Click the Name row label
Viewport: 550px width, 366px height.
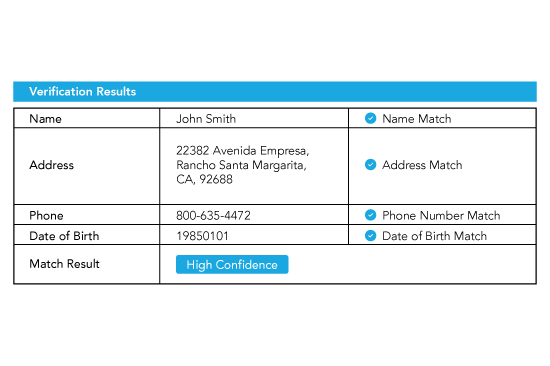[x=46, y=119]
